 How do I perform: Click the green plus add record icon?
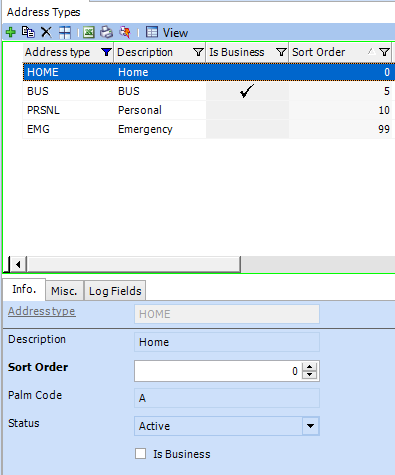pyautogui.click(x=11, y=32)
